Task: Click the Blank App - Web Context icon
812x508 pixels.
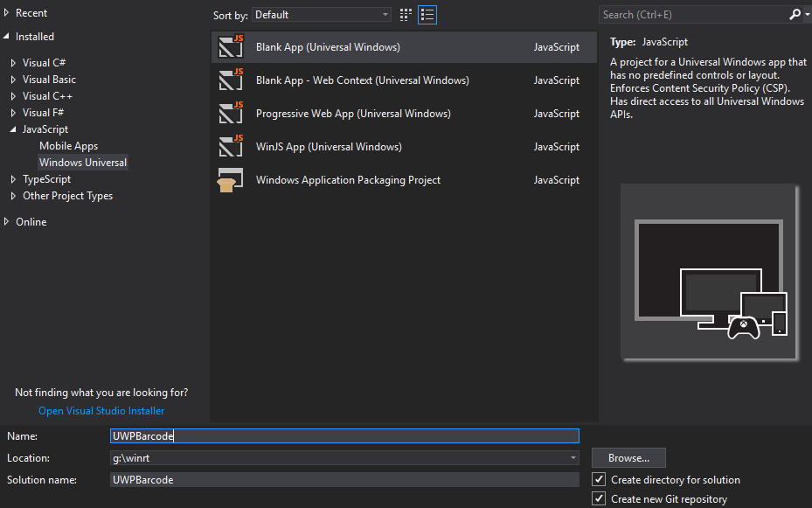Action: pos(231,80)
